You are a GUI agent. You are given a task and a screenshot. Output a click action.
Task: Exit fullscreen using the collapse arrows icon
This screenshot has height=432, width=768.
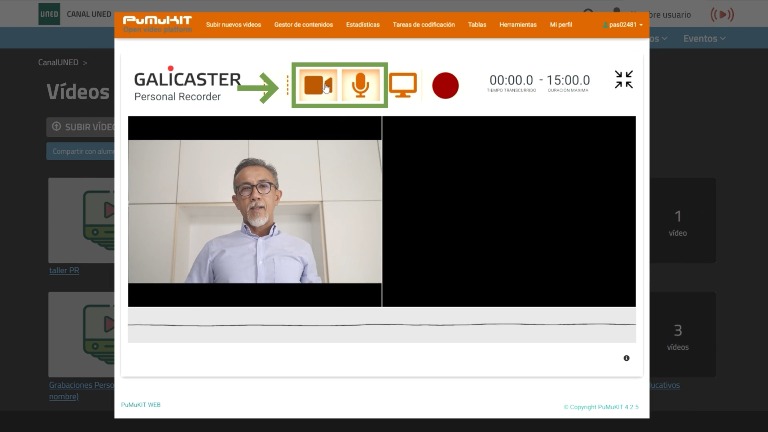tap(624, 79)
